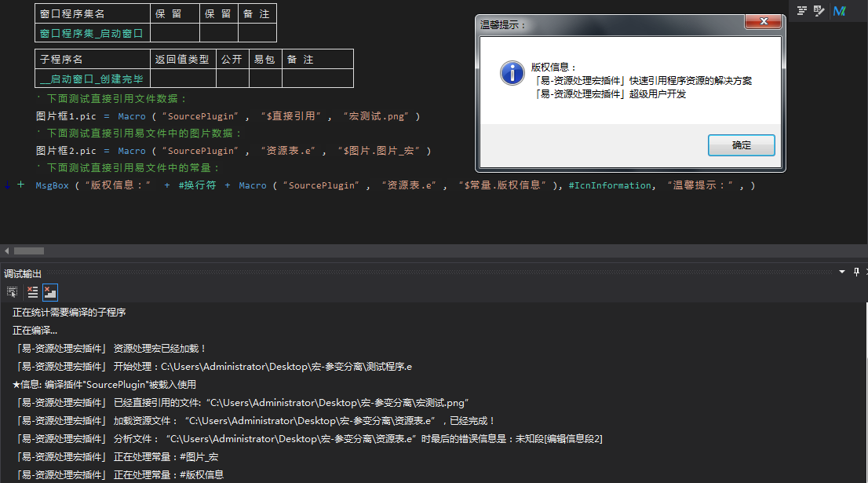This screenshot has width=868, height=483.
Task: Click output line 正在统计需要编译的子程序
Action: (69, 313)
